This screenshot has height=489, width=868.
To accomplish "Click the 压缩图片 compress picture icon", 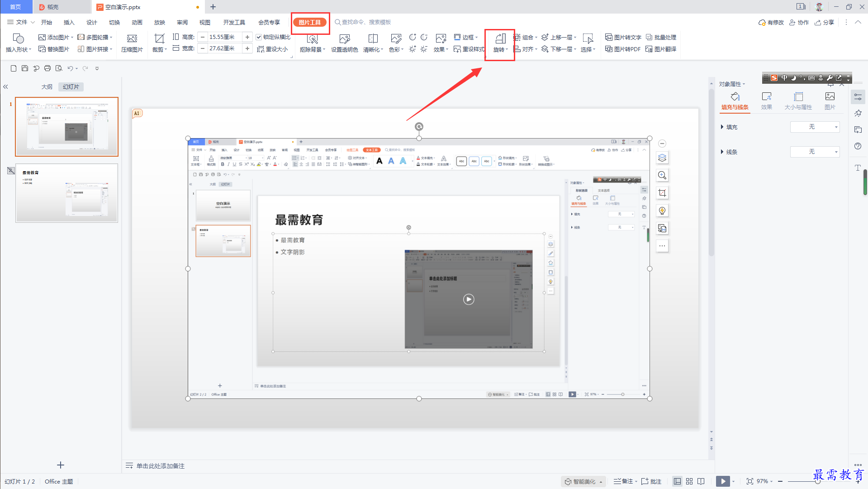I will pyautogui.click(x=132, y=43).
